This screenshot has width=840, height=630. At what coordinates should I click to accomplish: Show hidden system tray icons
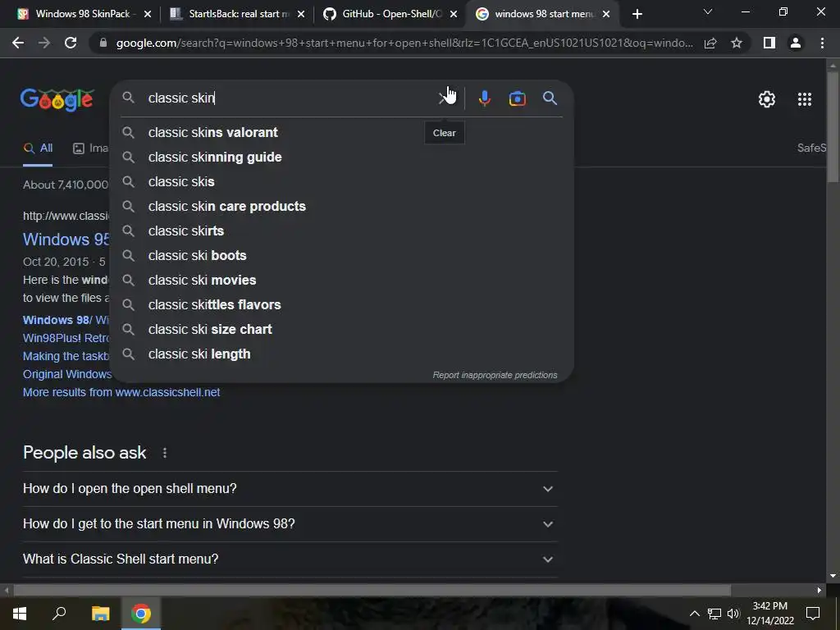(x=694, y=614)
